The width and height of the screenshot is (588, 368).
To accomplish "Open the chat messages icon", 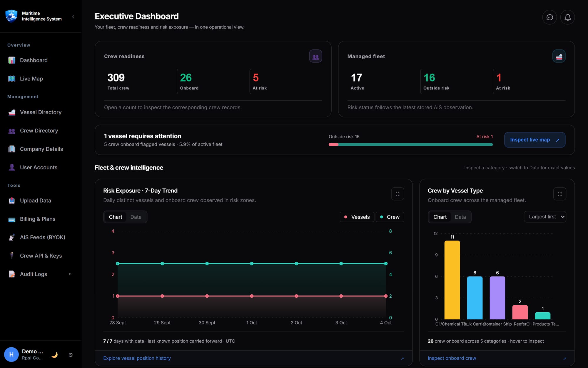I will (549, 17).
